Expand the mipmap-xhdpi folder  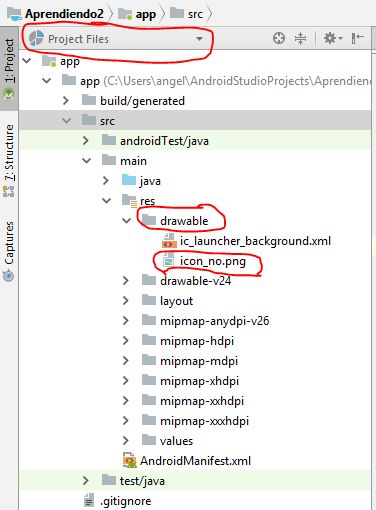[x=126, y=381]
